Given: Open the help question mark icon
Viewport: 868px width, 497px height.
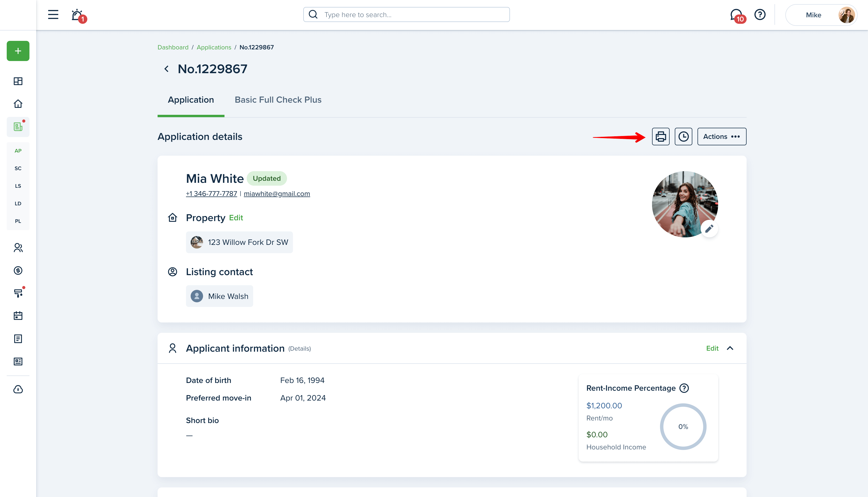Looking at the screenshot, I should tap(760, 15).
